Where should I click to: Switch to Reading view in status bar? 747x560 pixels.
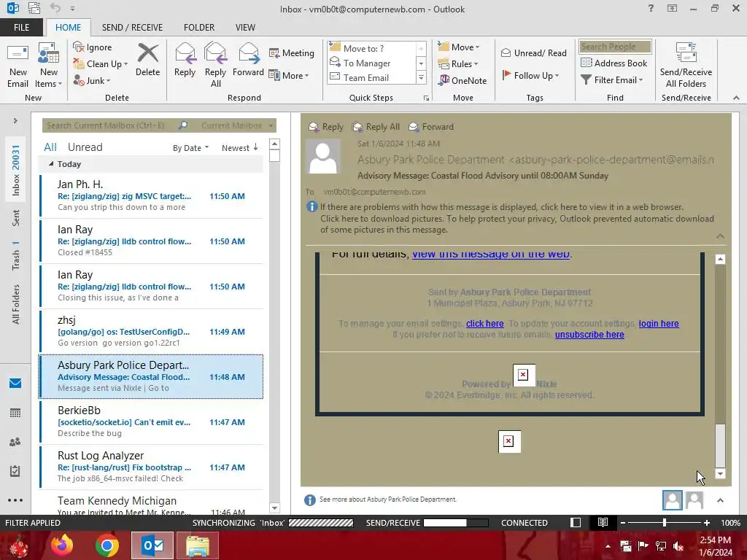point(603,522)
